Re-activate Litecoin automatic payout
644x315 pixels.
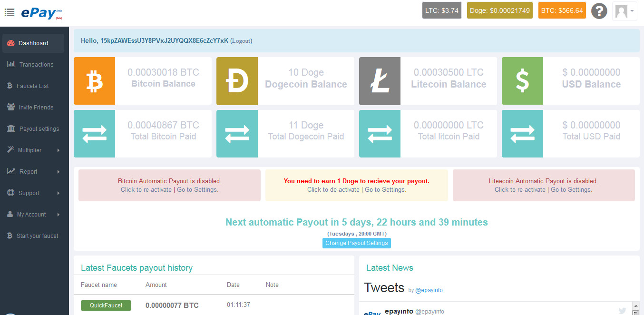520,189
